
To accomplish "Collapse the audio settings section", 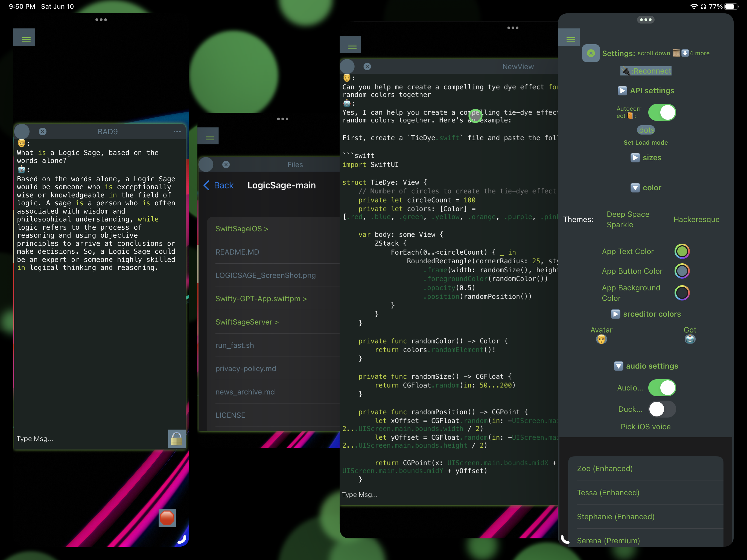I will pos(646,366).
